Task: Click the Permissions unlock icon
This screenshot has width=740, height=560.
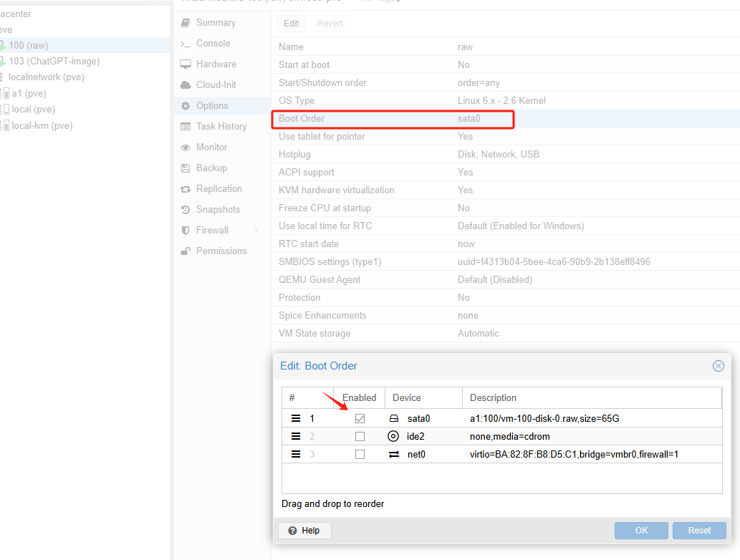Action: click(x=186, y=251)
